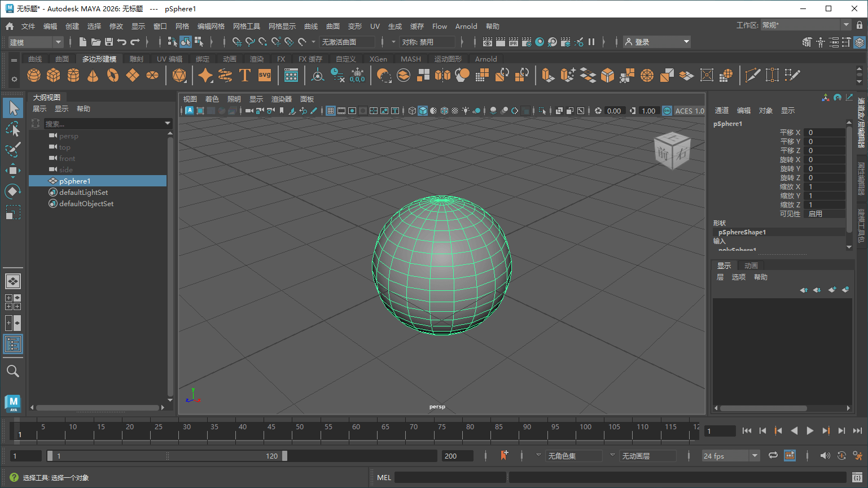Image resolution: width=868 pixels, height=488 pixels.
Task: Open the outliner search magnifier
Action: click(x=12, y=371)
